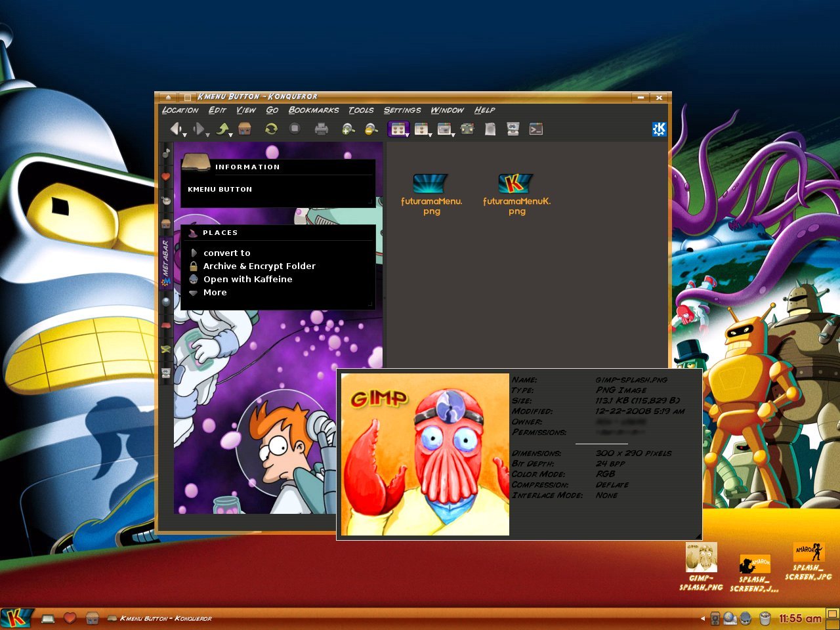The image size is (840, 630).
Task: Open the Location menu
Action: pyautogui.click(x=180, y=110)
